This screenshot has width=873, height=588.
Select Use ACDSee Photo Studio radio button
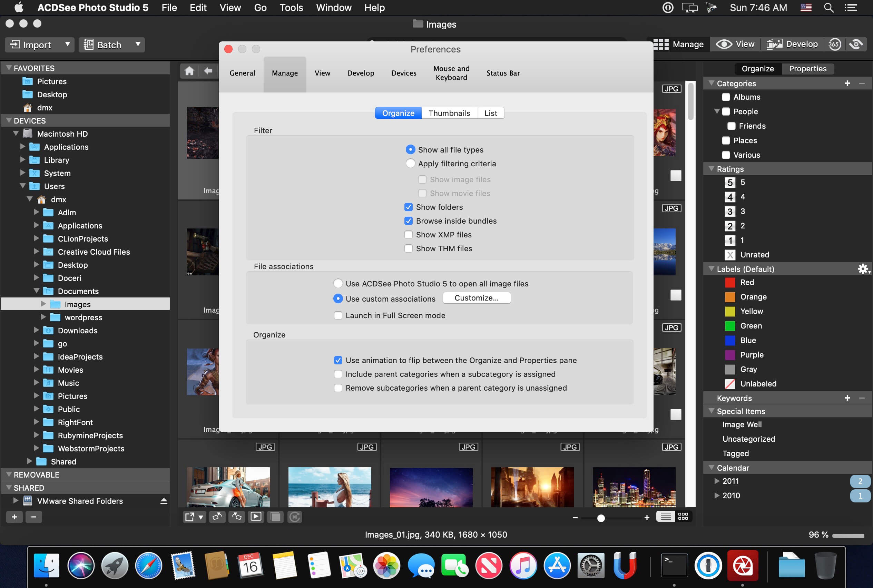point(338,284)
